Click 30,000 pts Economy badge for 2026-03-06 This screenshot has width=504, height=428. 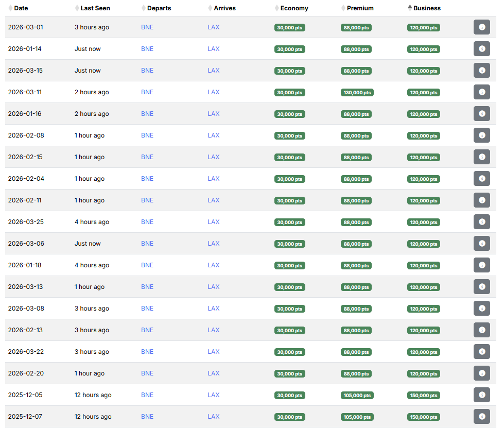click(x=290, y=244)
